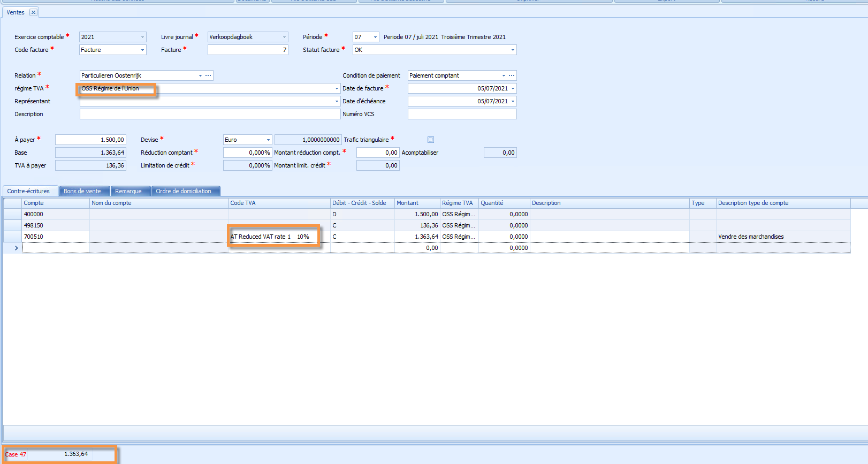Viewport: 868px width, 464px height.
Task: Open the Date de facture calendar dropdown
Action: (x=513, y=88)
